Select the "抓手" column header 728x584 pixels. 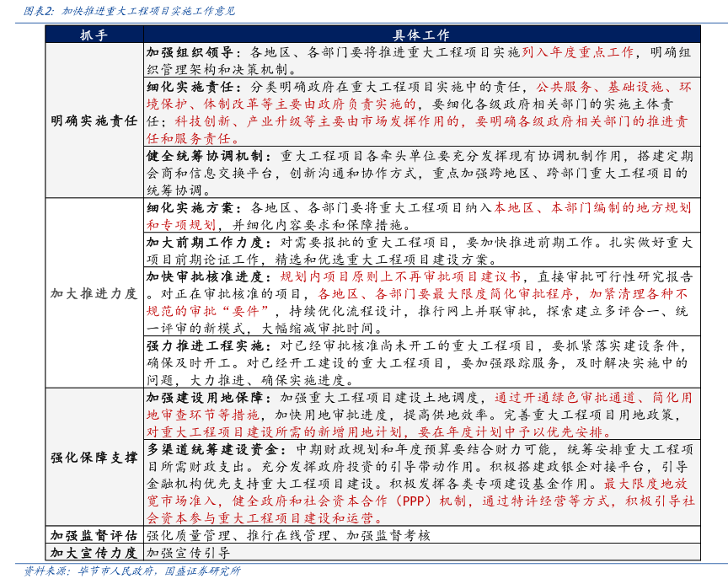click(x=93, y=35)
